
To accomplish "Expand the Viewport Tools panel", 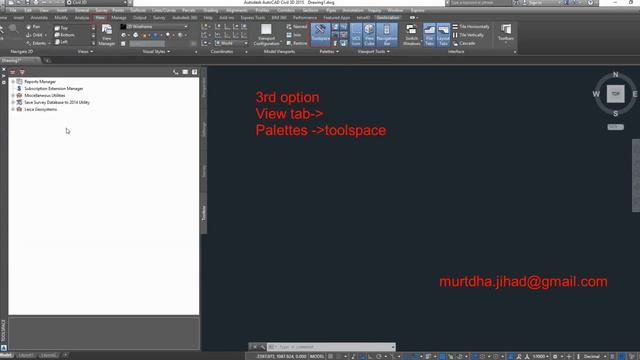I will click(373, 52).
